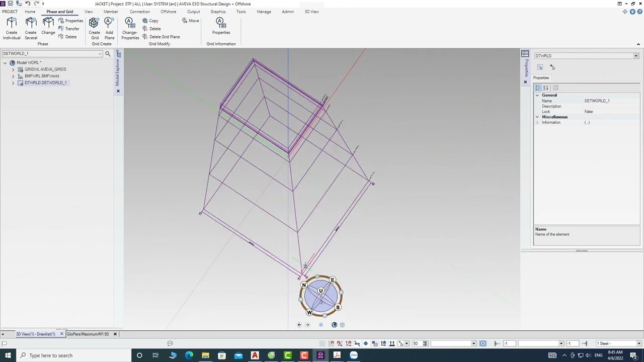Click the Windows taskbar search box
644x362 pixels.
click(73, 355)
